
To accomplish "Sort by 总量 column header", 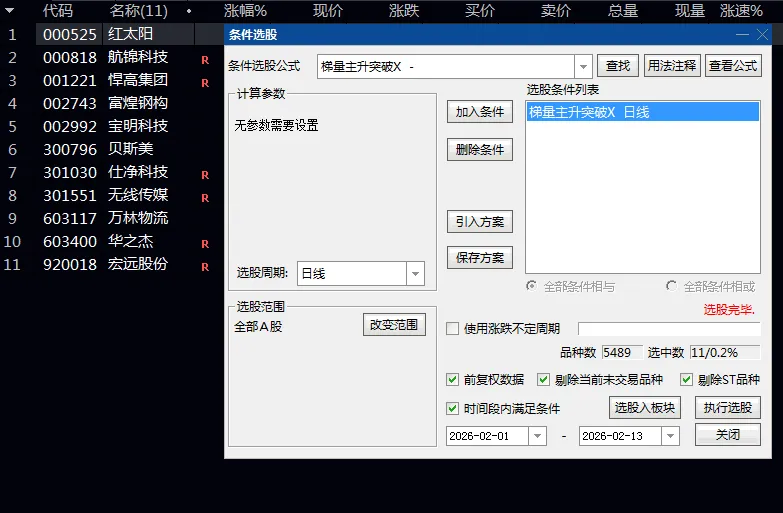I will point(623,10).
